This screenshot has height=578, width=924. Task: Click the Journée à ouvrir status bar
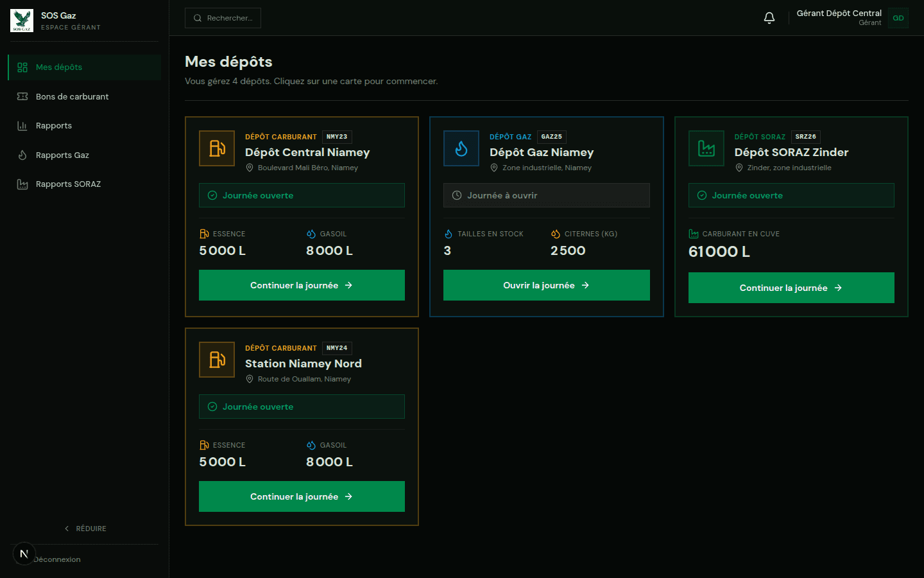pos(546,195)
